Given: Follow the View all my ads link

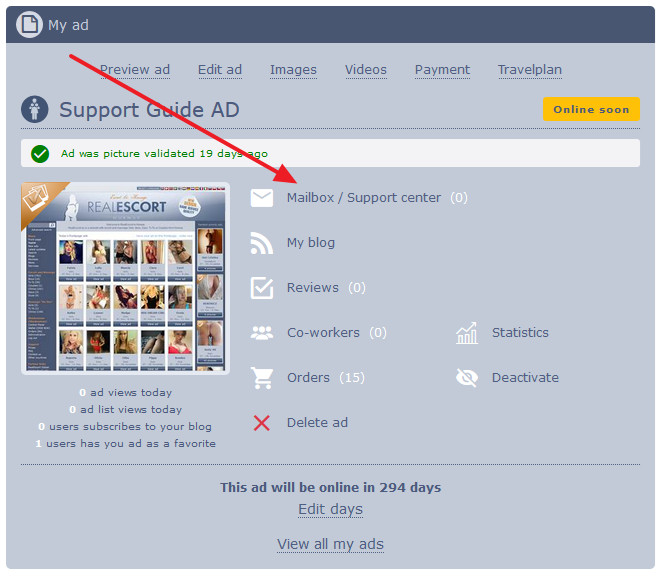Looking at the screenshot, I should [330, 544].
